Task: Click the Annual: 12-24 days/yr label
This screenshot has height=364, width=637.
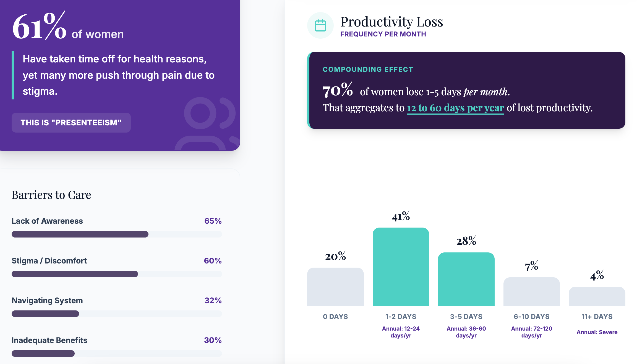Action: 401,332
